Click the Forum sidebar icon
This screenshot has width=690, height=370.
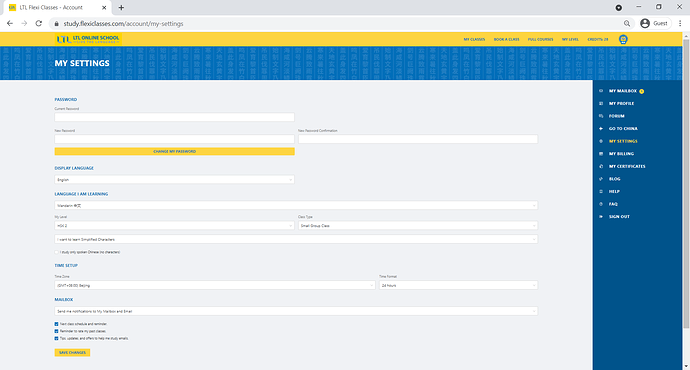[601, 116]
